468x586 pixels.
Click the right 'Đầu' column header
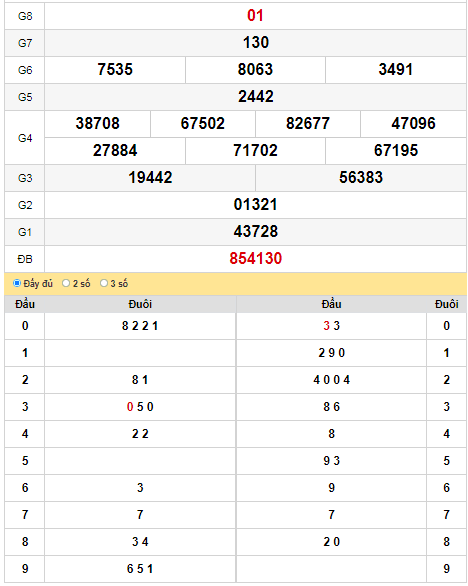[x=331, y=304]
